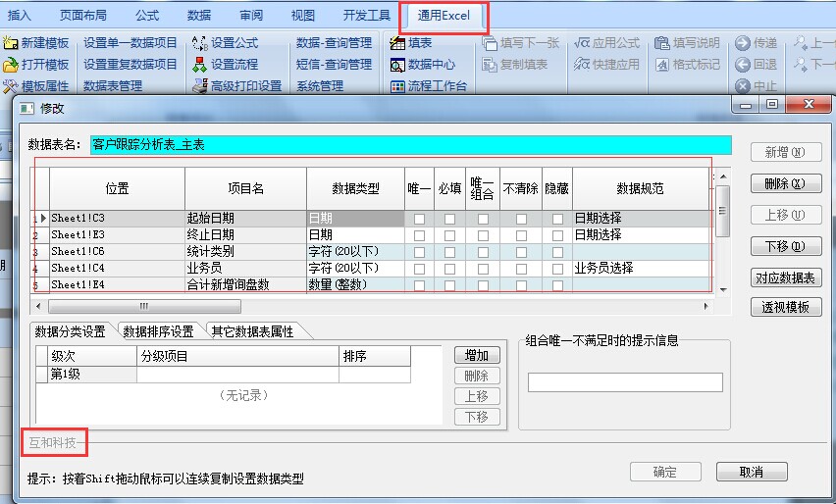Open 数据规范 cell 日期选择 for 终止日期
836x504 pixels.
[641, 235]
